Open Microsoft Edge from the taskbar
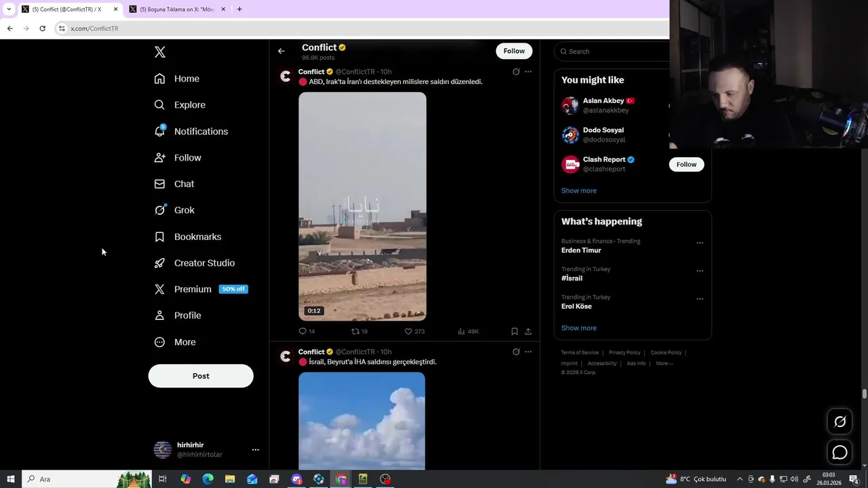This screenshot has width=868, height=488. coord(208,479)
